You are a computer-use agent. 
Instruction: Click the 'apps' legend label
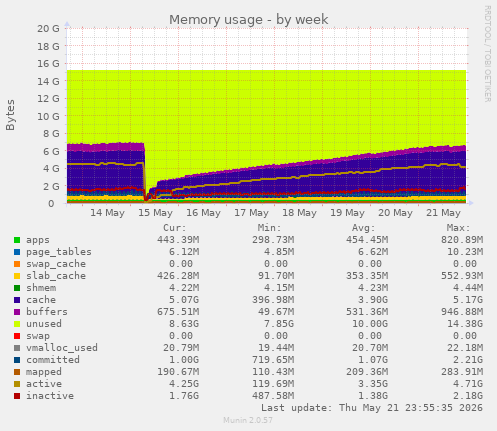click(x=38, y=240)
